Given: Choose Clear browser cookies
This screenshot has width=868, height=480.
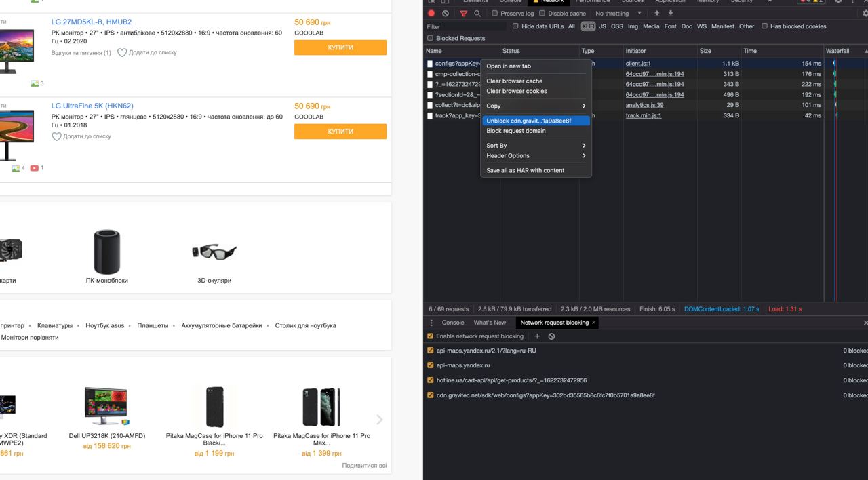Looking at the screenshot, I should pos(536,91).
